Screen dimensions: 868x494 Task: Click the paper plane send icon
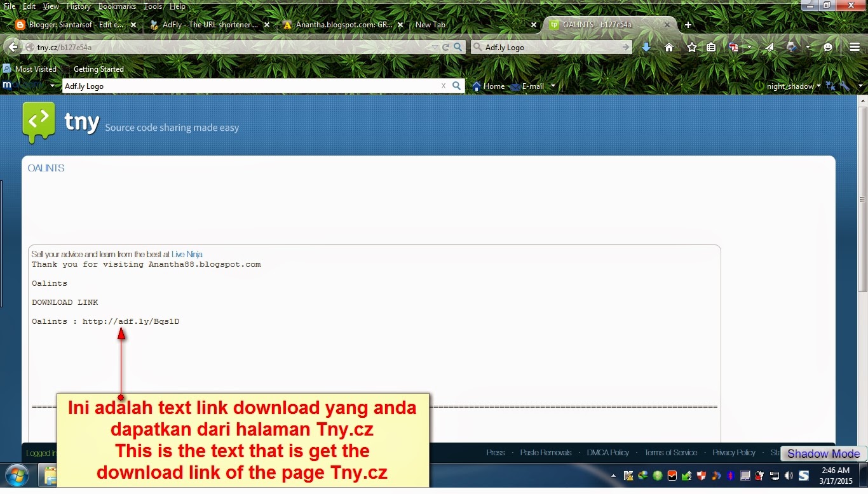pos(770,47)
